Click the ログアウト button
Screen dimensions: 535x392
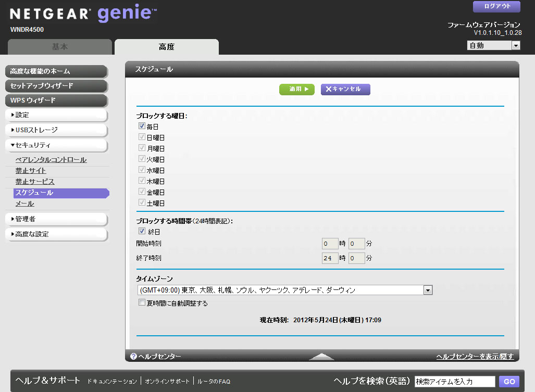pos(496,7)
